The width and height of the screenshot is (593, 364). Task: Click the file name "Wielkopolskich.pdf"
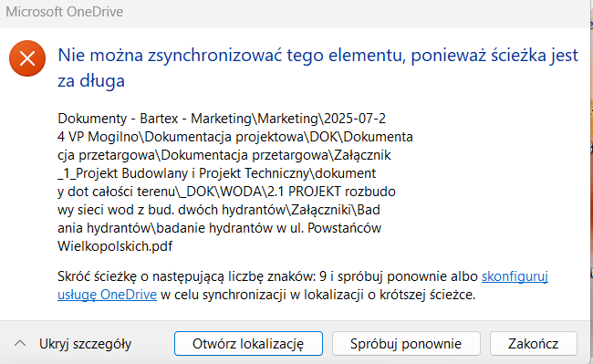(115, 246)
